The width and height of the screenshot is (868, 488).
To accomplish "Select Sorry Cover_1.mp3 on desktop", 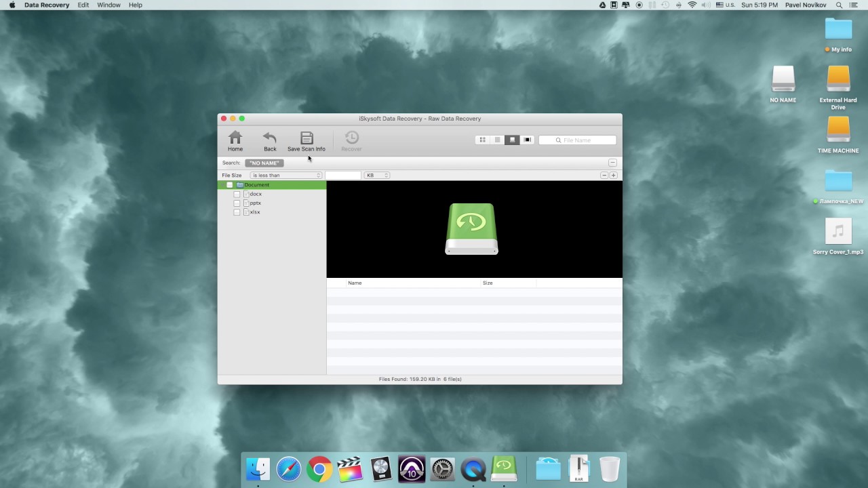I will pos(838,237).
